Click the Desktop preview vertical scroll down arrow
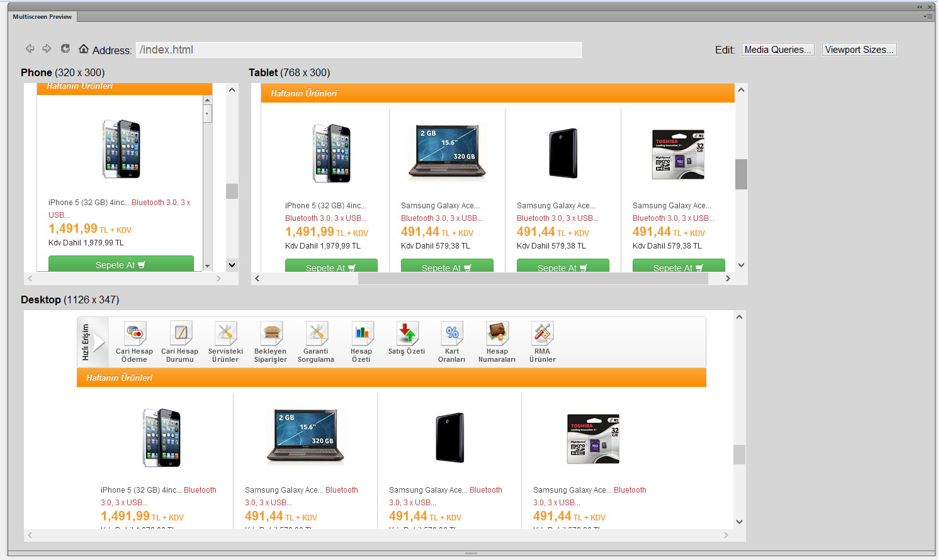Image resolution: width=938 pixels, height=560 pixels. [740, 522]
